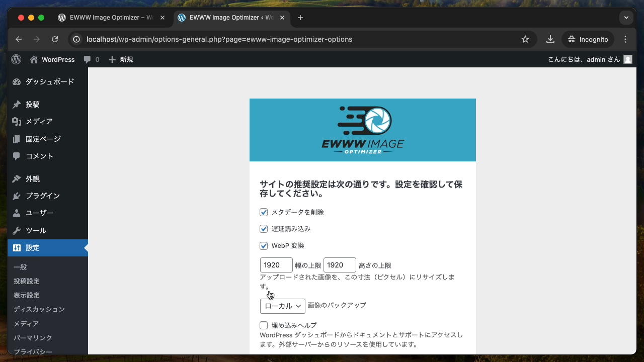The image size is (644, 362).
Task: Click the EWWW Image Optimizer logo banner
Action: (x=363, y=130)
